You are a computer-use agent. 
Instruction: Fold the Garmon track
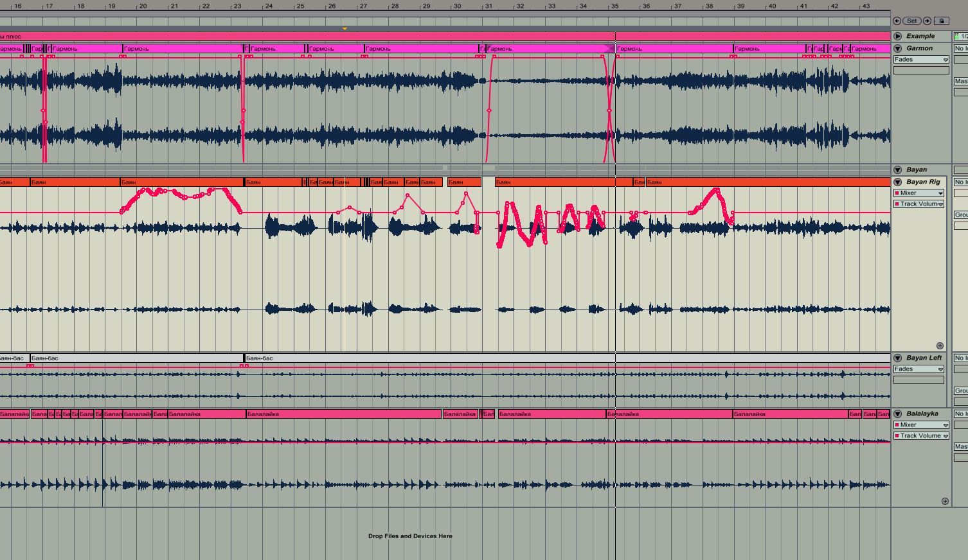(x=898, y=48)
